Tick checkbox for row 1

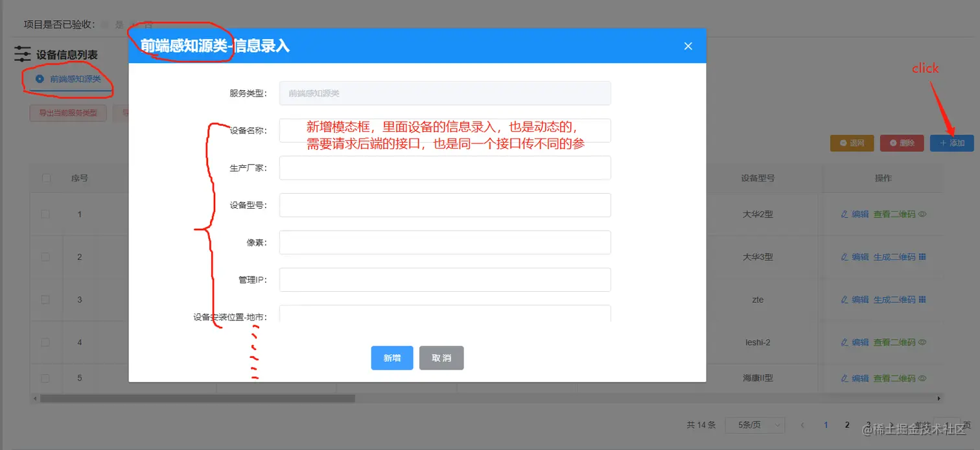pos(46,213)
